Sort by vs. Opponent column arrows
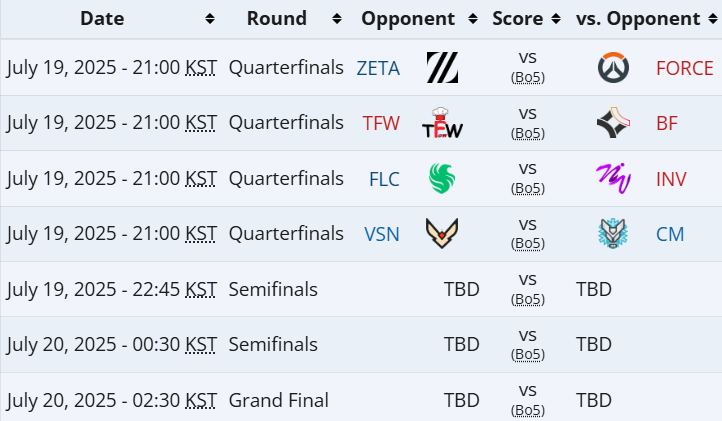 pyautogui.click(x=713, y=19)
